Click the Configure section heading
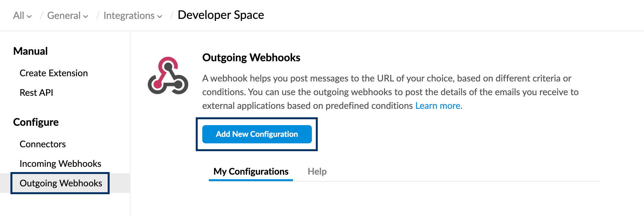Screen dimensions: 644x217 [x=36, y=122]
